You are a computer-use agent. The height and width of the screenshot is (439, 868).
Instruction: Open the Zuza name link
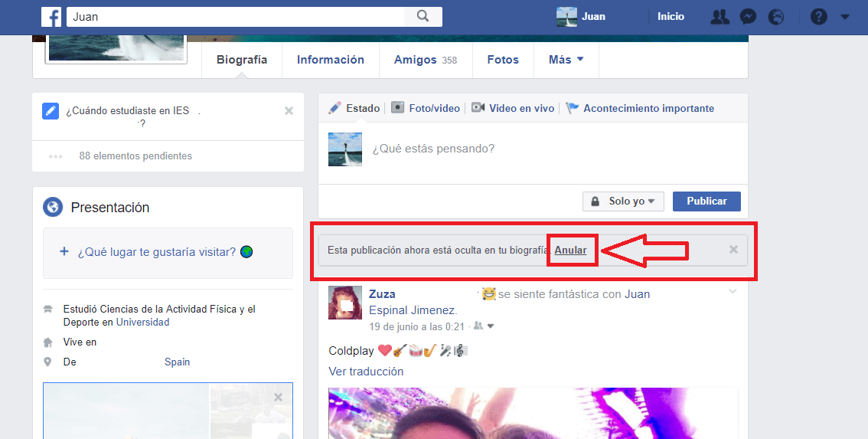click(382, 294)
